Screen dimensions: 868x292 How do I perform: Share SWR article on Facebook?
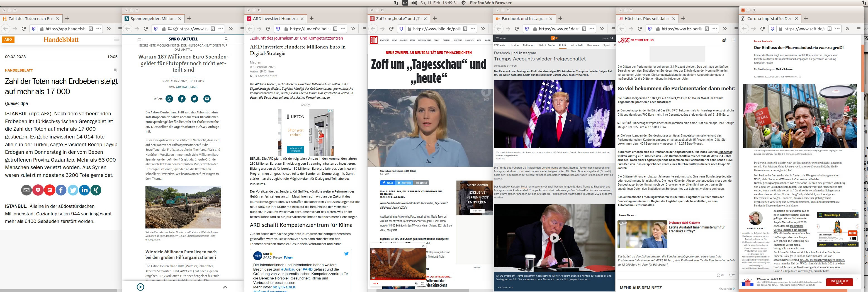pos(182,99)
